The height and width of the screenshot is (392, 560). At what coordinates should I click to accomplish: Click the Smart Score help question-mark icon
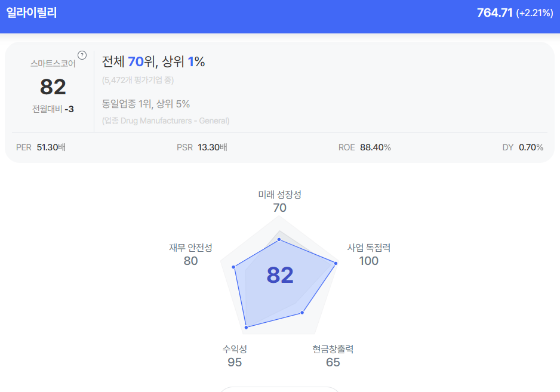click(x=82, y=55)
